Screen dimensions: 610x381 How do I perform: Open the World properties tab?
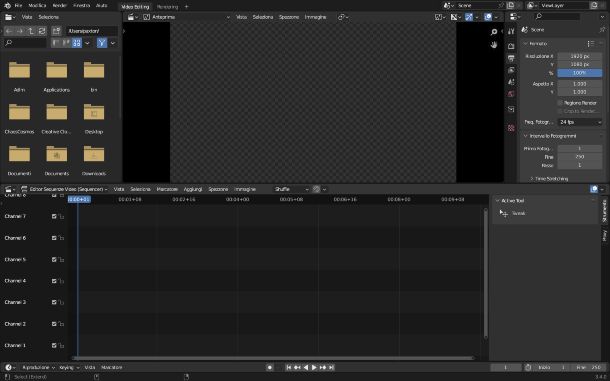tap(511, 94)
